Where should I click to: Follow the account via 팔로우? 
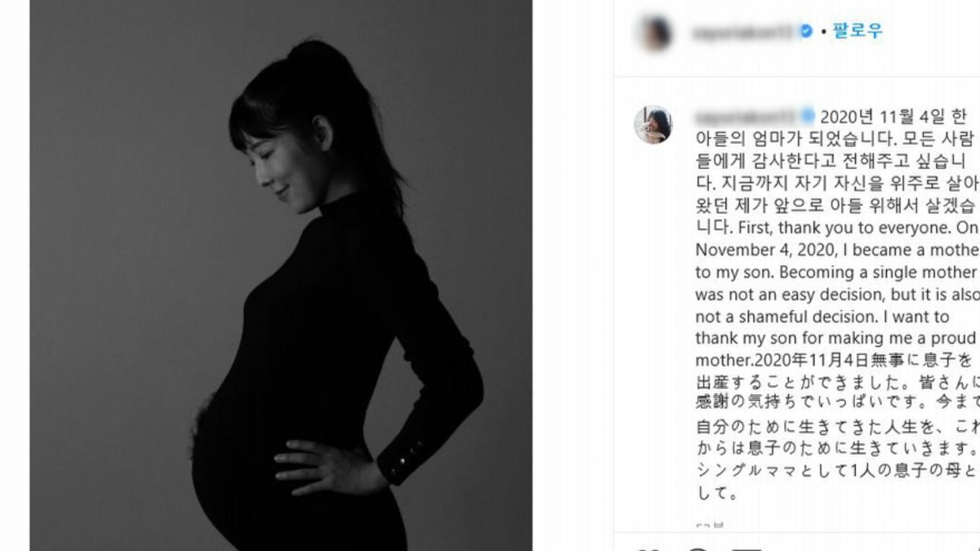point(857,32)
